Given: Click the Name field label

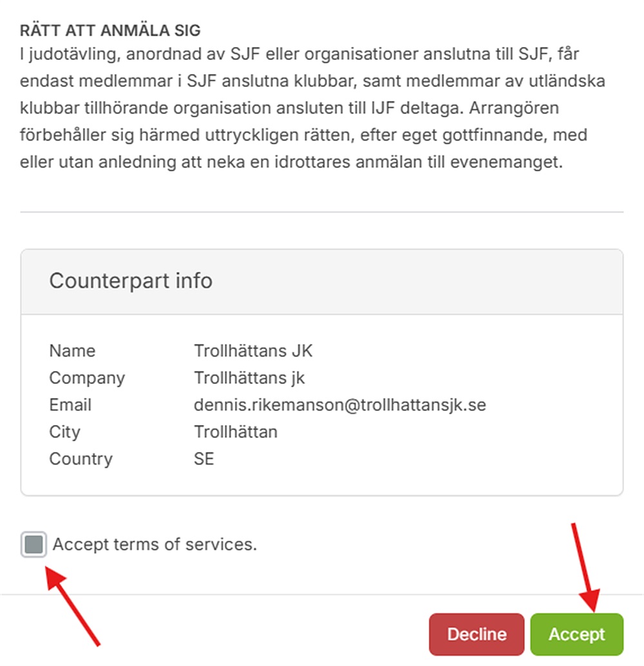Looking at the screenshot, I should 72,351.
